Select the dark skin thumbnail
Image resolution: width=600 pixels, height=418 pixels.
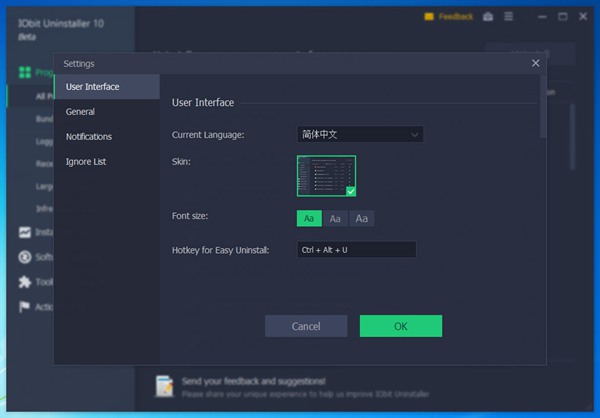326,176
